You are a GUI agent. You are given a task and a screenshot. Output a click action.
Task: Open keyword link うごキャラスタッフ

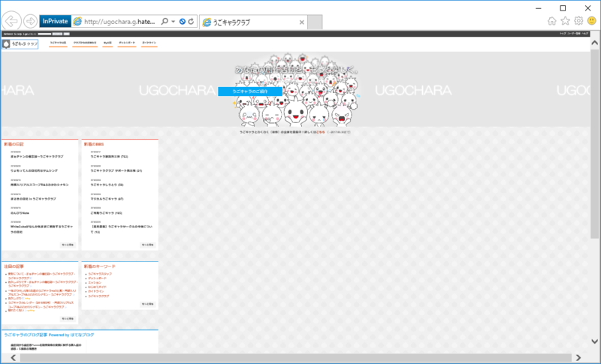tap(100, 274)
